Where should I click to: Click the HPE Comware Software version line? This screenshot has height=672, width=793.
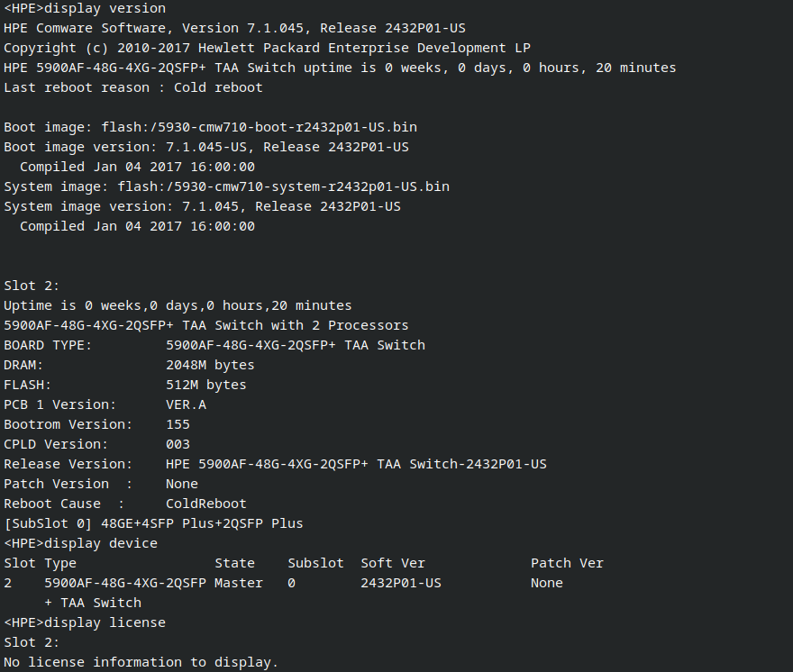tap(234, 28)
